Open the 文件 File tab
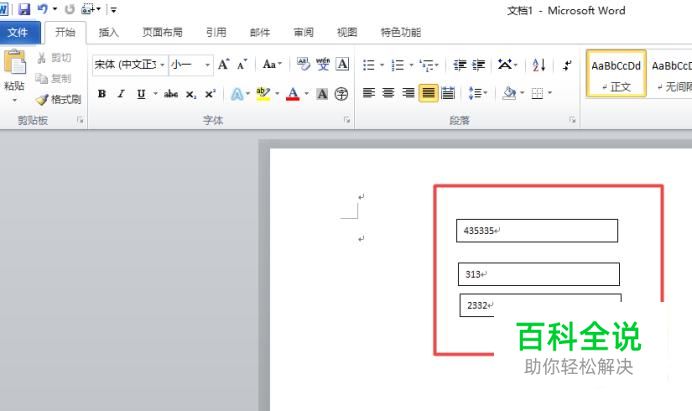The width and height of the screenshot is (692, 411). 19,32
